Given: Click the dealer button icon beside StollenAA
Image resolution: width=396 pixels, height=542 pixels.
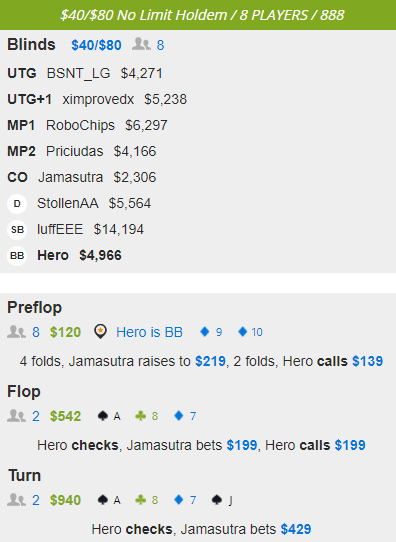Looking at the screenshot, I should (x=17, y=204).
